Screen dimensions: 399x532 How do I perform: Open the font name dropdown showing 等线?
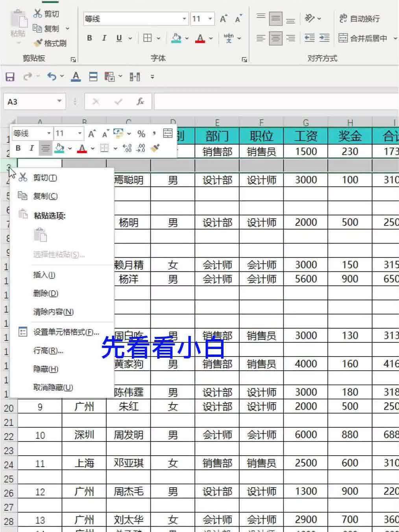point(184,18)
